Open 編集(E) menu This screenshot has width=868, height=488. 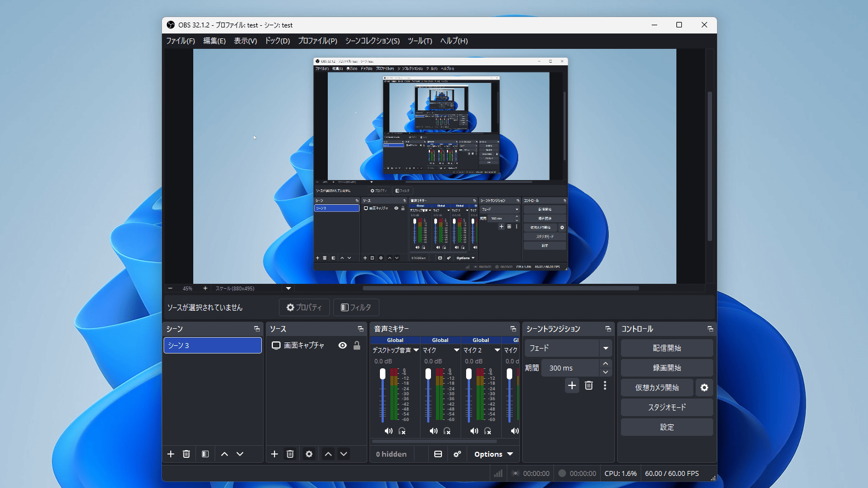(x=214, y=41)
